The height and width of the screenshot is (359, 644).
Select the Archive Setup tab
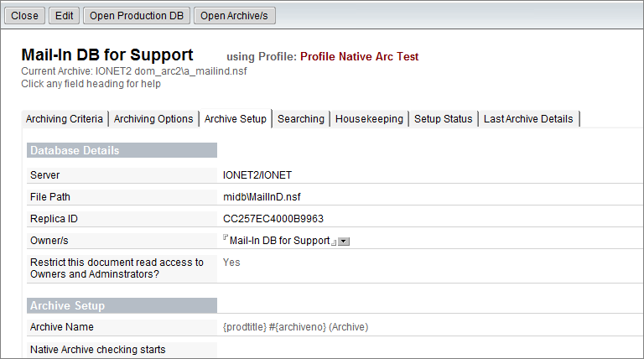coord(236,119)
